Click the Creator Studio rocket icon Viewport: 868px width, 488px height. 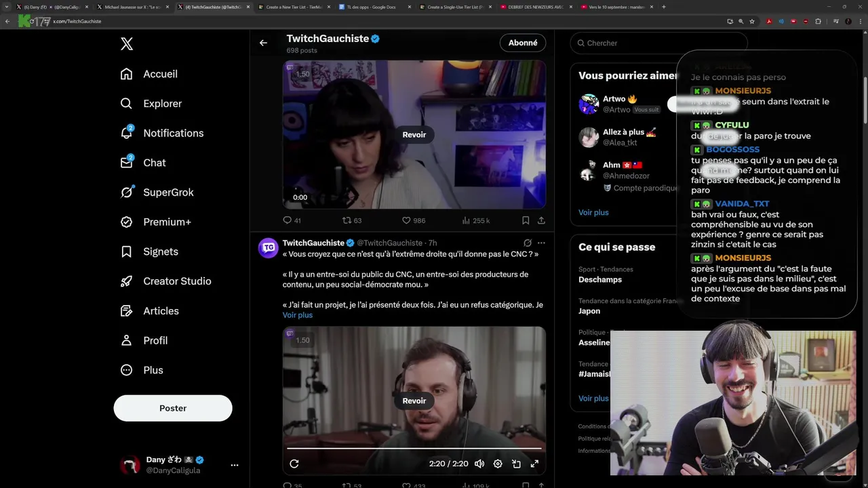point(126,281)
